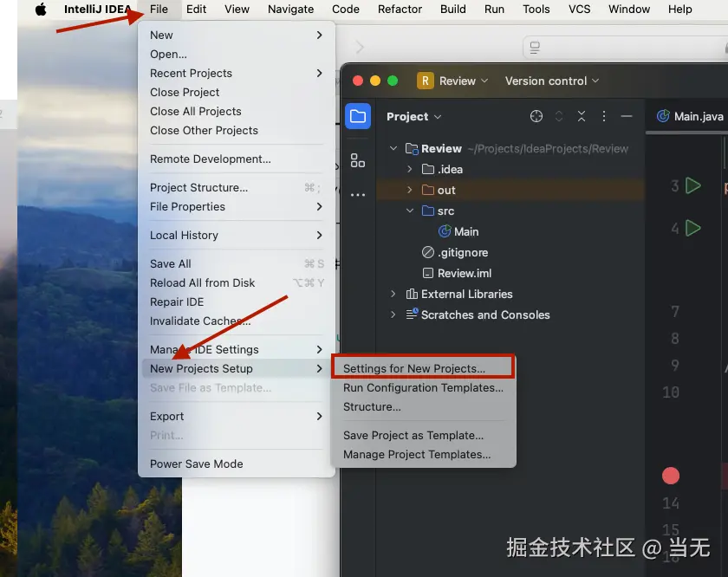Image resolution: width=728 pixels, height=577 pixels.
Task: Choose Save Project as Template...
Action: point(423,436)
